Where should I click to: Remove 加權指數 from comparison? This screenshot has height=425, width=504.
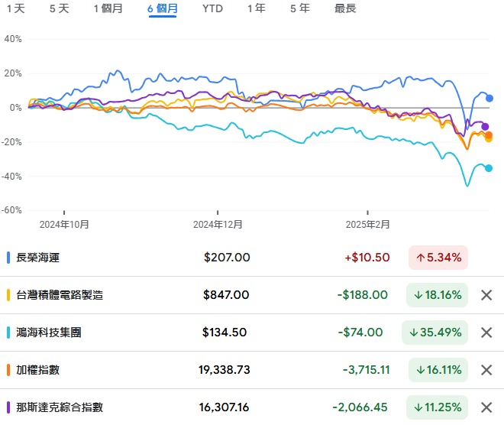tap(486, 370)
